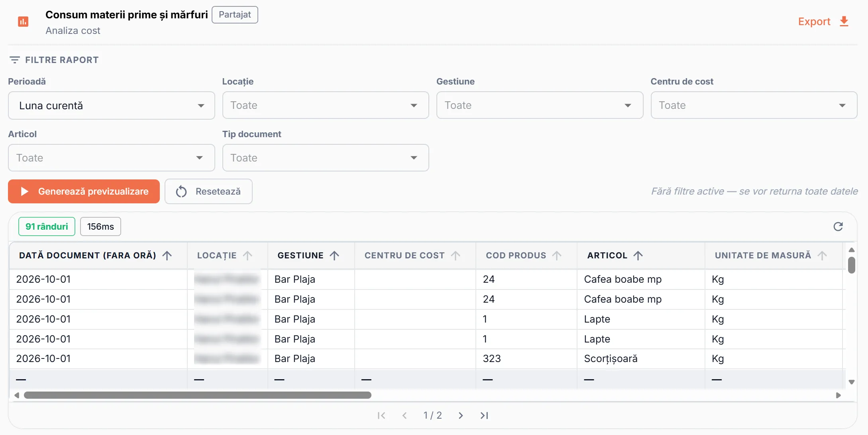The height and width of the screenshot is (435, 868).
Task: Click the page indicator 1 / 2
Action: 432,415
